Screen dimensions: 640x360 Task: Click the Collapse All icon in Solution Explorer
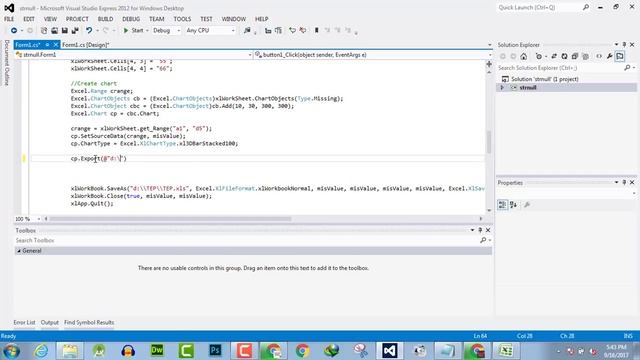[x=575, y=56]
